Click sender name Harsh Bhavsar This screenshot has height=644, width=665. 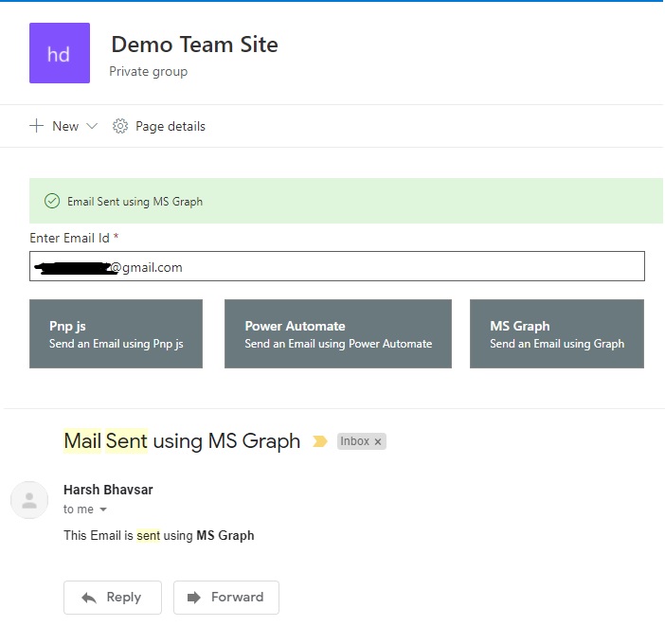[108, 490]
